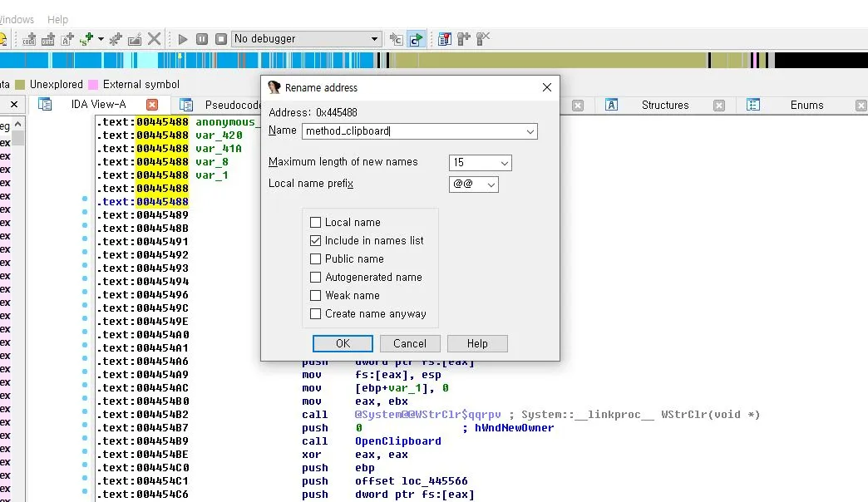868x502 pixels.
Task: Click the green plus structure toolbar icon
Action: click(86, 39)
